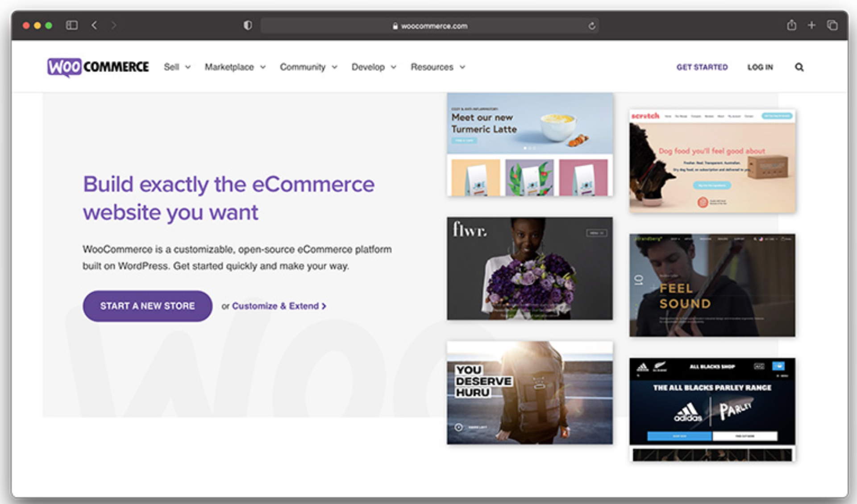Click the privacy shield icon in toolbar
Screen dimensions: 857x504
tap(247, 25)
